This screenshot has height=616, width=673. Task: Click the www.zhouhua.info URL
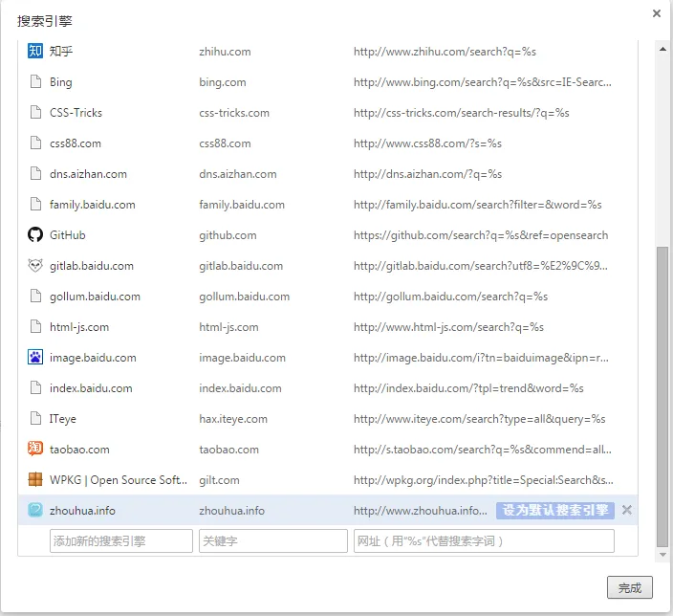(x=421, y=511)
